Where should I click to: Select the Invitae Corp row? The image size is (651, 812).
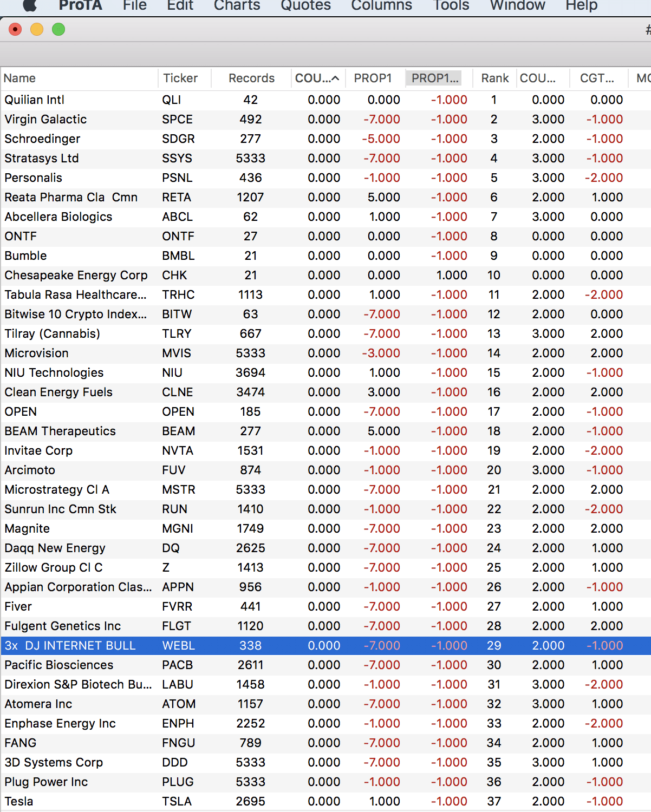coord(325,451)
